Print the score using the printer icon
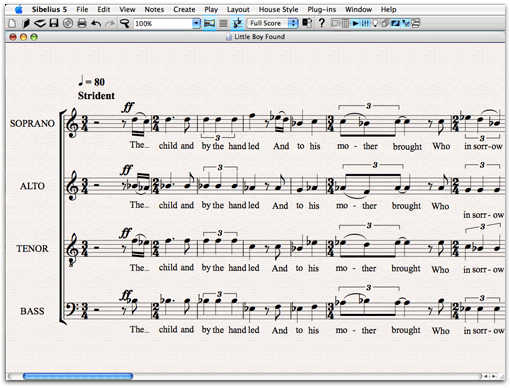Screen dimensions: 510x388 tap(82, 23)
